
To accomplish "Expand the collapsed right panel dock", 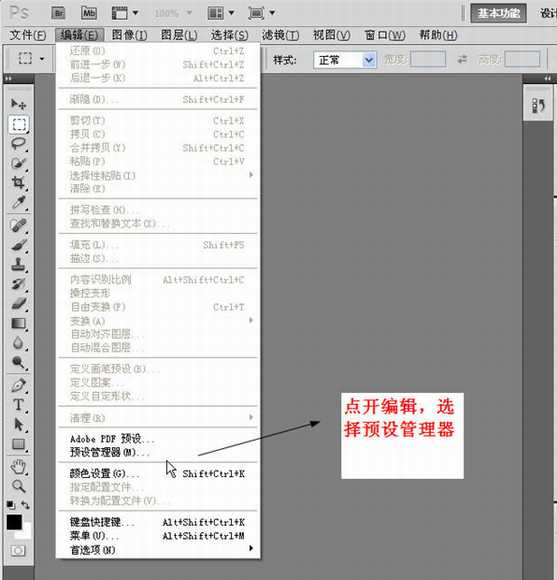I will [x=547, y=78].
